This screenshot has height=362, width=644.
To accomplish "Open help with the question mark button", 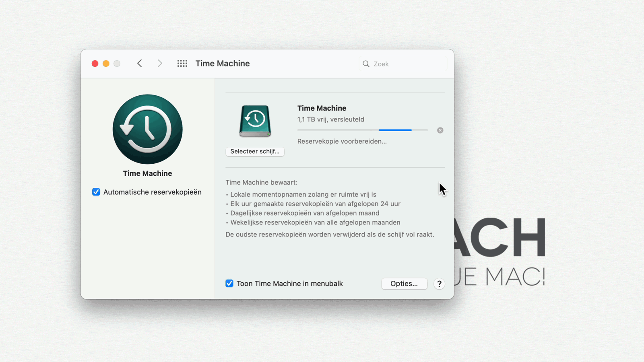I will point(439,284).
